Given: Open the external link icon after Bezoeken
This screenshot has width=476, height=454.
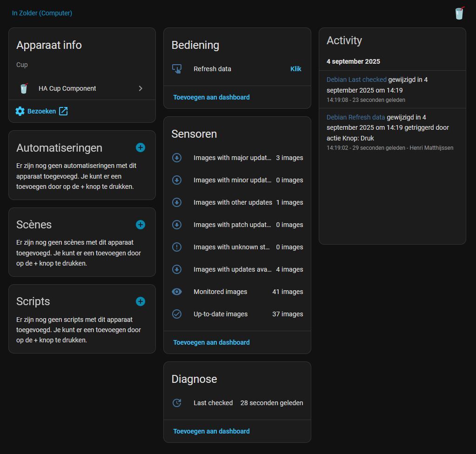Looking at the screenshot, I should pyautogui.click(x=63, y=111).
